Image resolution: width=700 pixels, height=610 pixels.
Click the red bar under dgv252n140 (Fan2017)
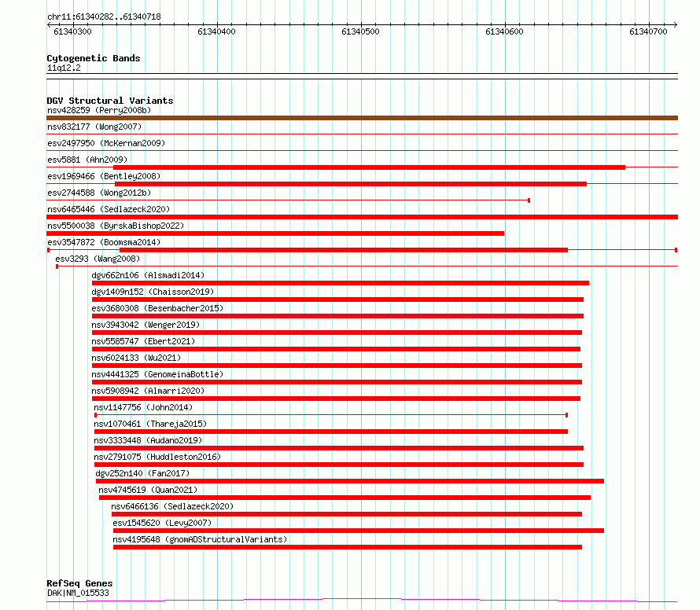(350, 481)
